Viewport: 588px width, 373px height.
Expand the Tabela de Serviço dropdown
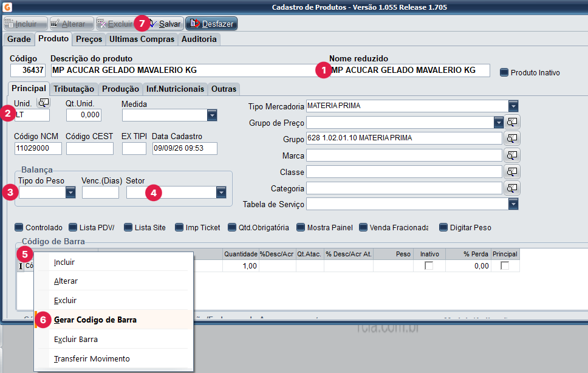tap(513, 204)
